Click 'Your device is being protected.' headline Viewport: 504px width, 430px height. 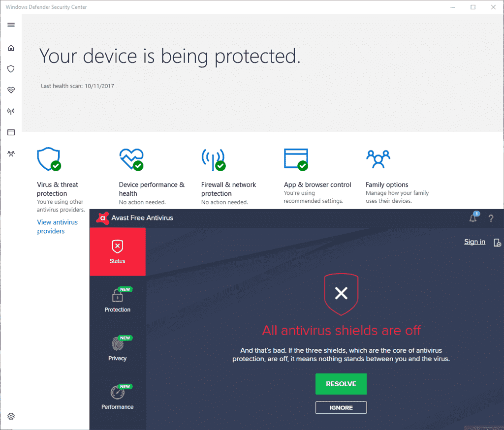170,57
